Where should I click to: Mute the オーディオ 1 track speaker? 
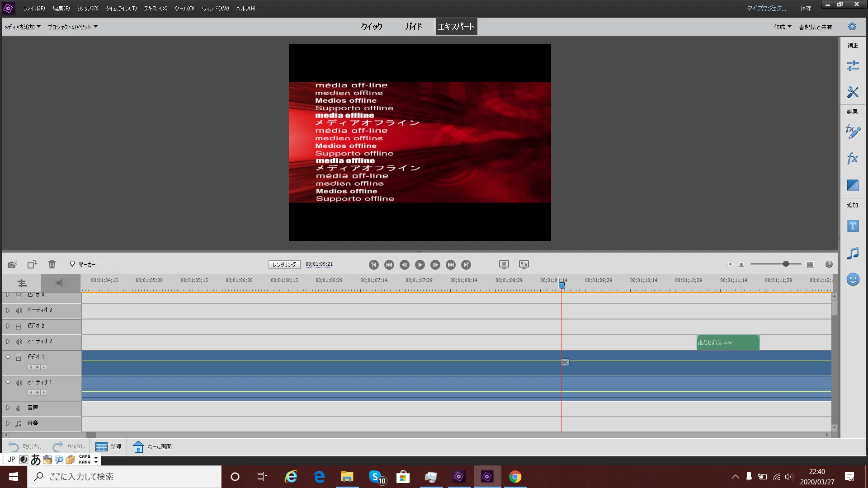[x=19, y=383]
